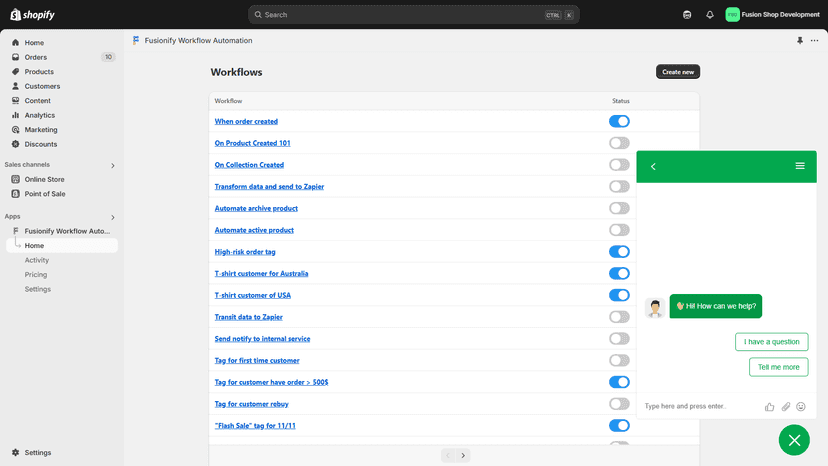The width and height of the screenshot is (828, 466).
Task: Click the chat agent avatar
Action: tap(655, 307)
